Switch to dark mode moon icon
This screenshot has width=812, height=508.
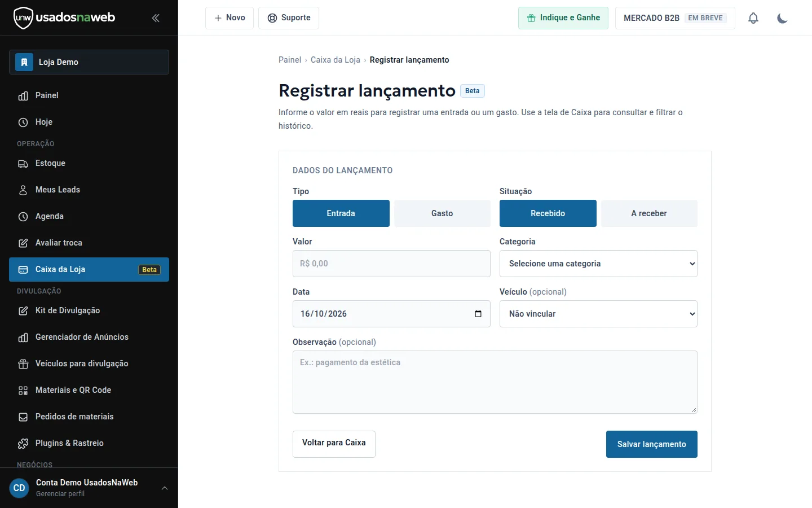point(782,18)
